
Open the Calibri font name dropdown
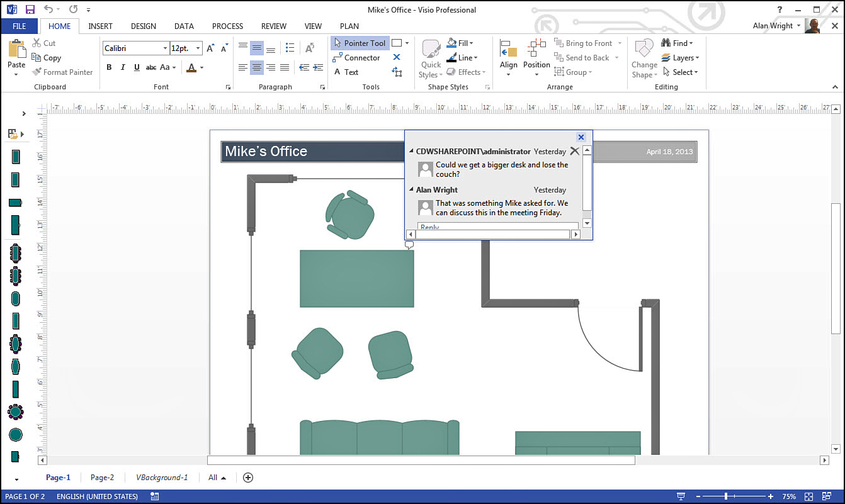165,48
